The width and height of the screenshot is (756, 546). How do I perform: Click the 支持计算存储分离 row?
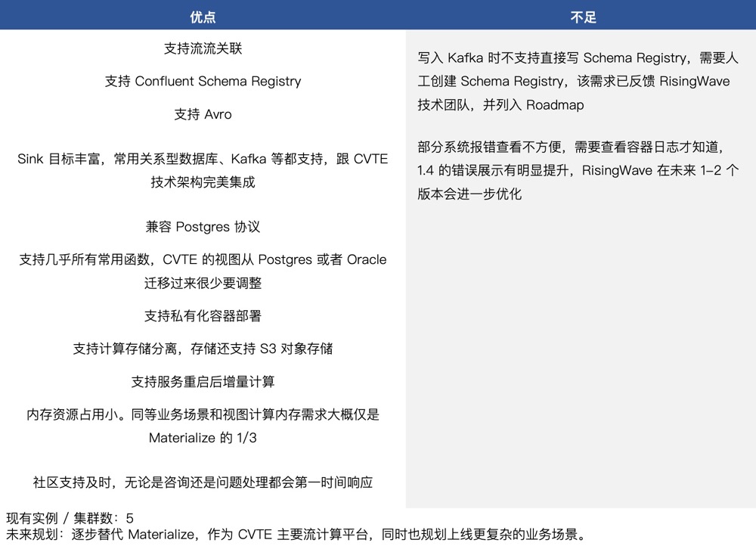203,349
